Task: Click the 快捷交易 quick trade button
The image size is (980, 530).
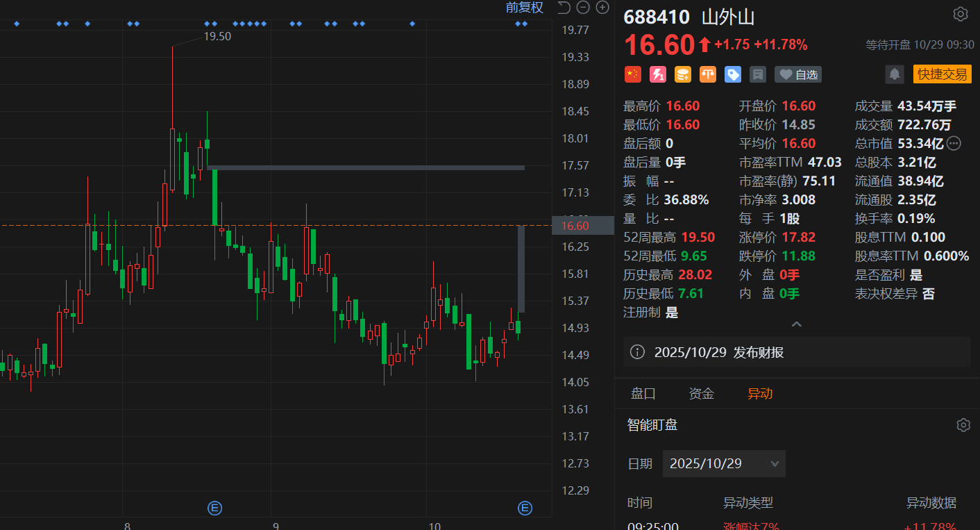Action: [x=942, y=74]
